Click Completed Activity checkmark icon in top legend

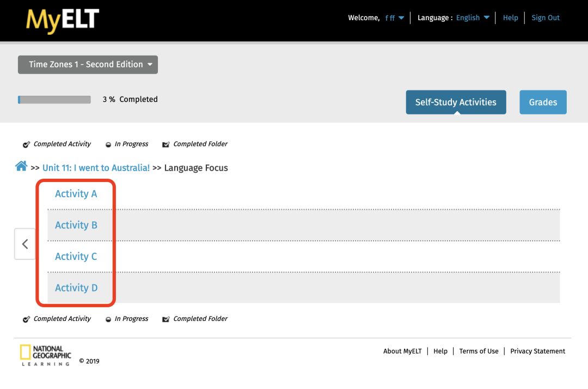tap(26, 144)
